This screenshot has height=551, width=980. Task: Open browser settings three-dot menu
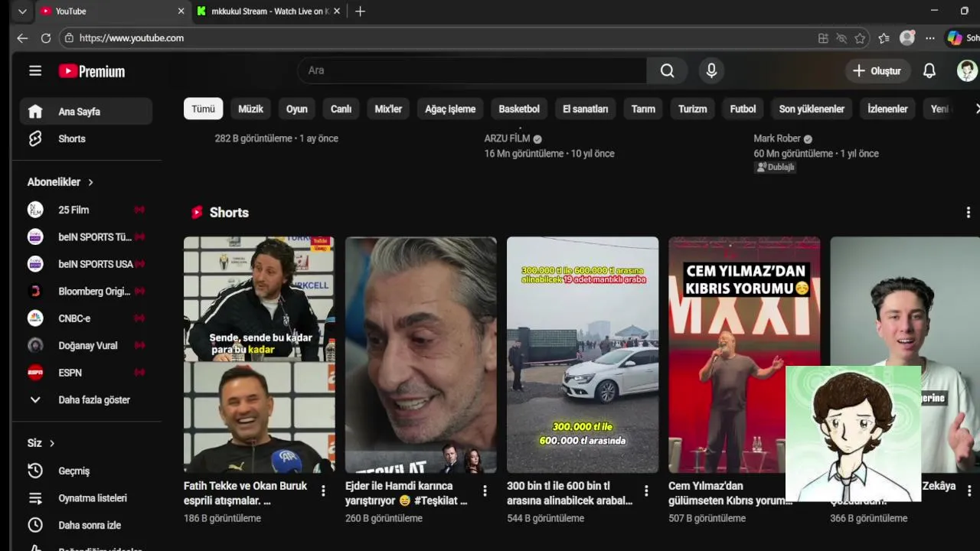(929, 38)
